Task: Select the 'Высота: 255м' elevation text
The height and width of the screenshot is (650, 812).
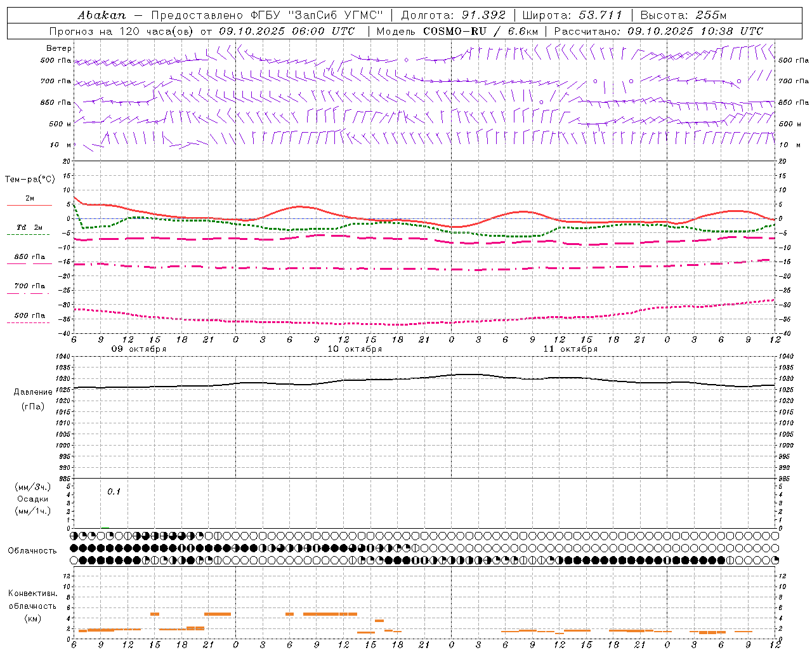Action: coord(683,15)
